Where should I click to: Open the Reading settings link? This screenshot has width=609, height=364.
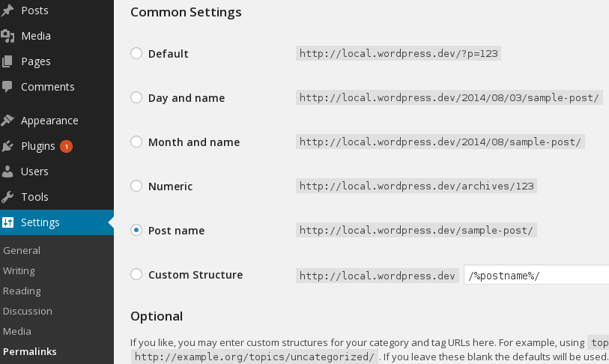(x=22, y=291)
